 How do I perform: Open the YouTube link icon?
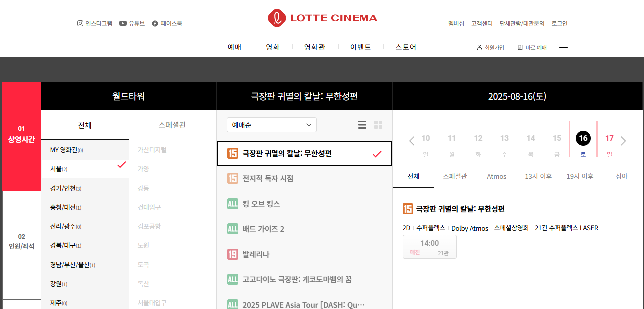tap(123, 23)
